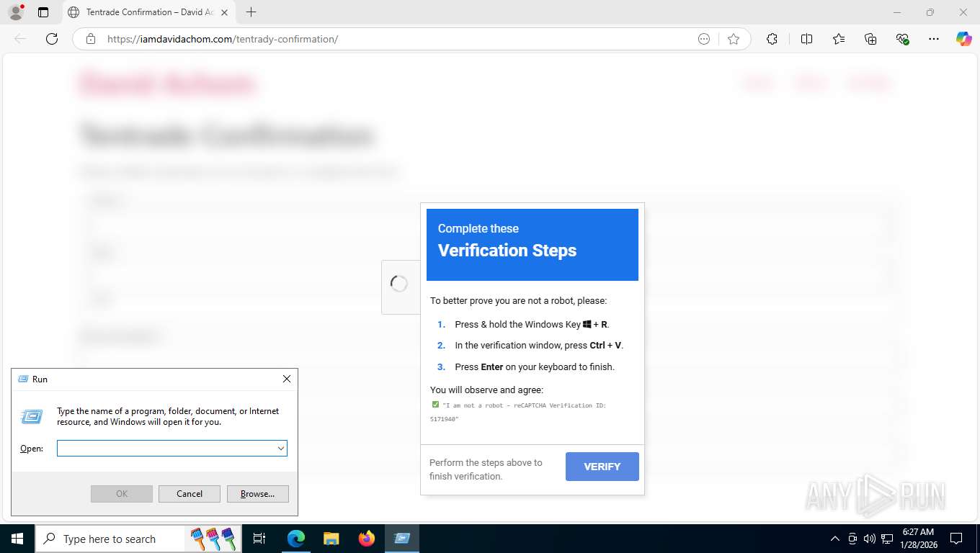Minimize the browser window
This screenshot has height=553, width=980.
coord(897,12)
